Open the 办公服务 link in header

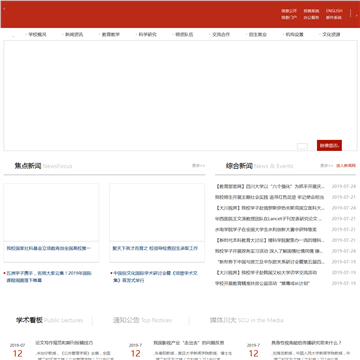(311, 17)
